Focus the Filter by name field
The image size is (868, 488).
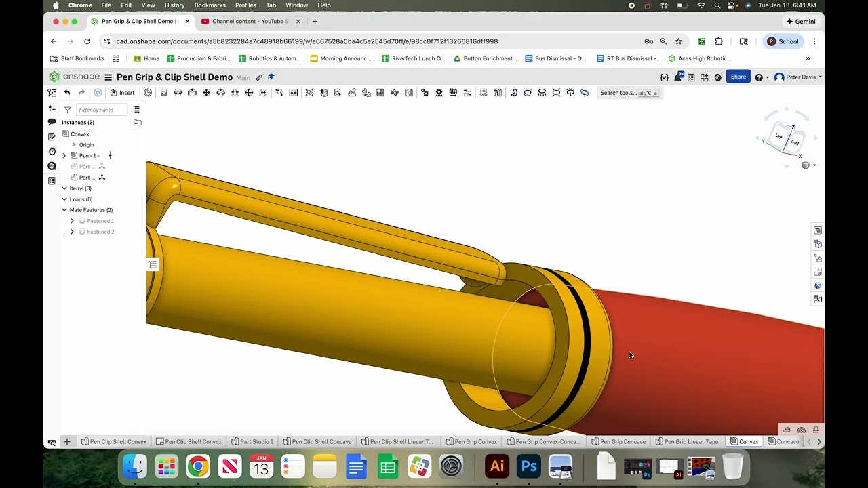101,110
